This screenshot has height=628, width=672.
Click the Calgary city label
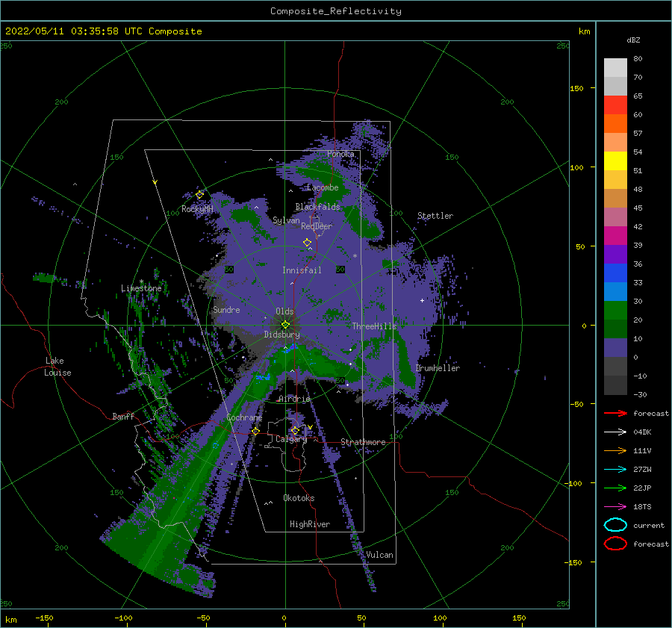point(291,439)
